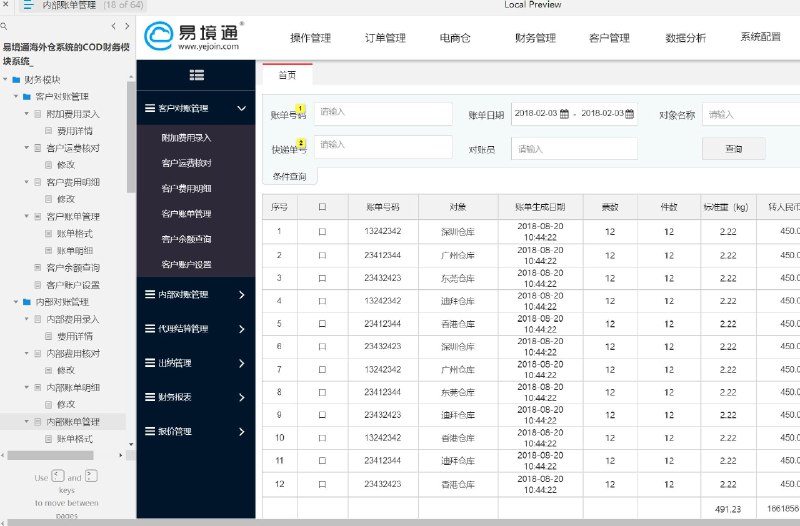800x526 pixels.
Task: Click the 财务模块 folder icon in tree
Action: 16,80
